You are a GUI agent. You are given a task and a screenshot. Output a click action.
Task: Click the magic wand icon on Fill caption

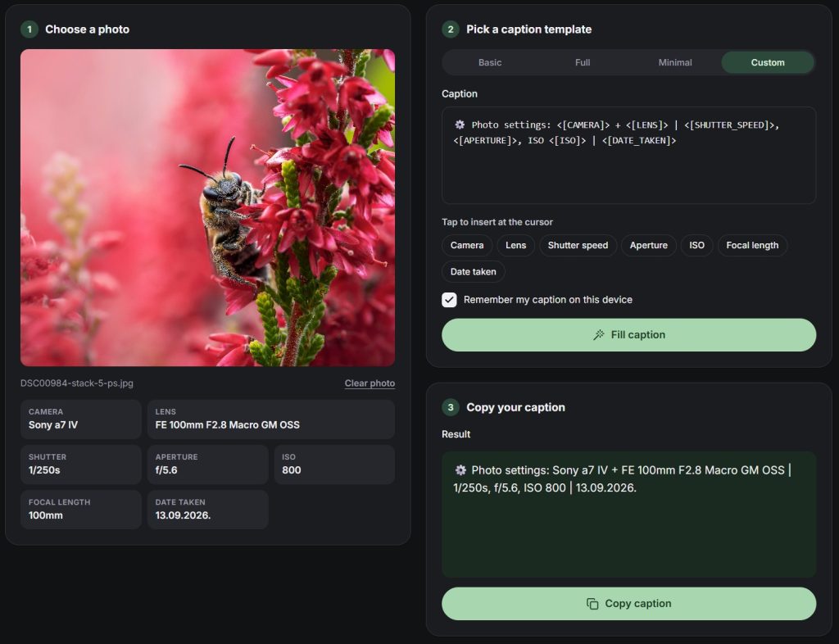599,335
